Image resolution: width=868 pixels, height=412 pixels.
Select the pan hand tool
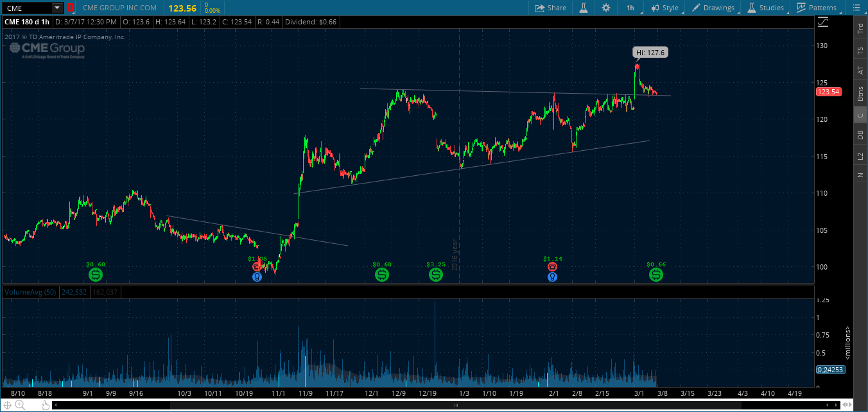point(46,404)
